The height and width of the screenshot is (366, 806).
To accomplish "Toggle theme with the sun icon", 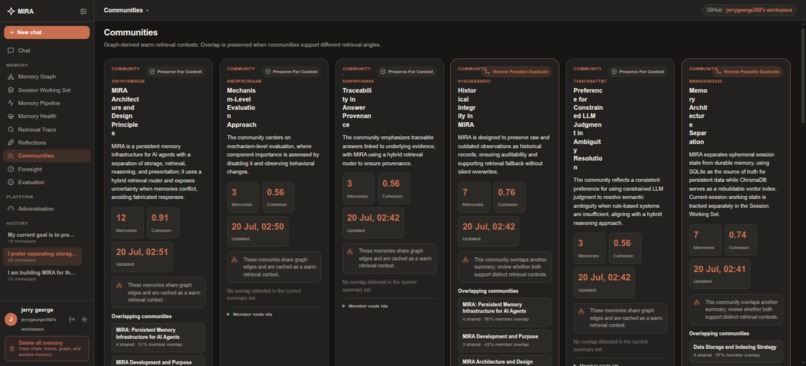I will coord(84,319).
